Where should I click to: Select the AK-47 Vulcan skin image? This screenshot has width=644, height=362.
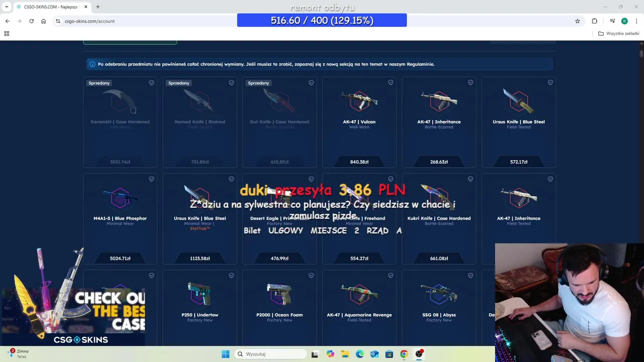[359, 101]
